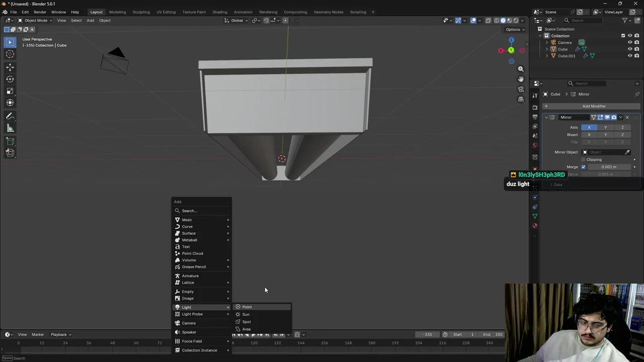Toggle Mirror modifier edit mode display icon
Screen dimensions: 644x362
click(x=600, y=117)
